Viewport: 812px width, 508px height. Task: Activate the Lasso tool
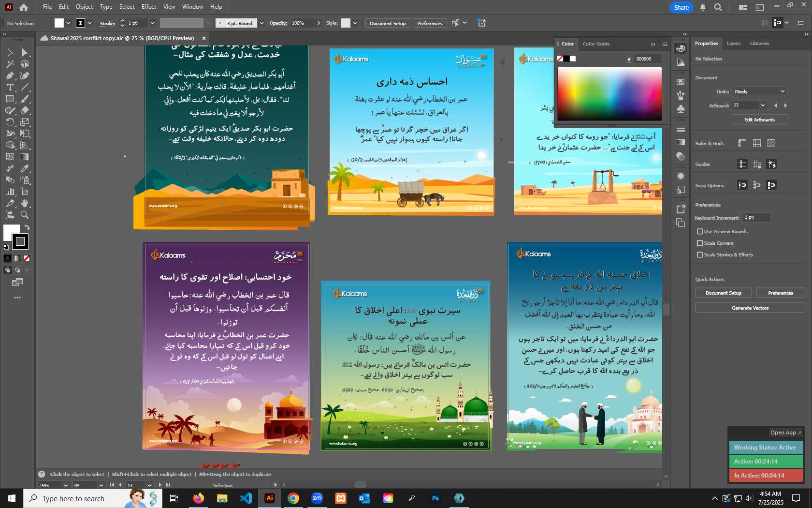pyautogui.click(x=25, y=64)
